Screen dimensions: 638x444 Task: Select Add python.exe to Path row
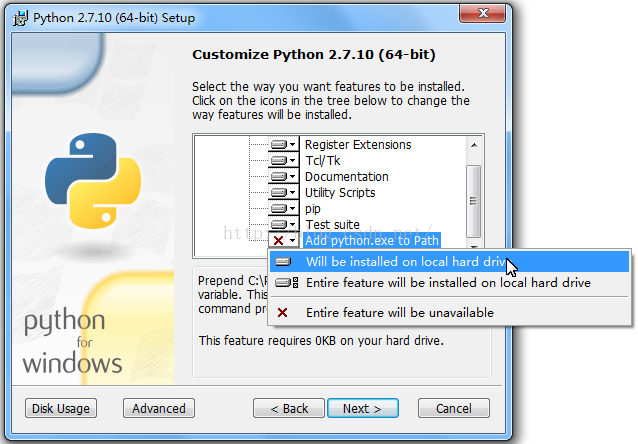[x=371, y=241]
